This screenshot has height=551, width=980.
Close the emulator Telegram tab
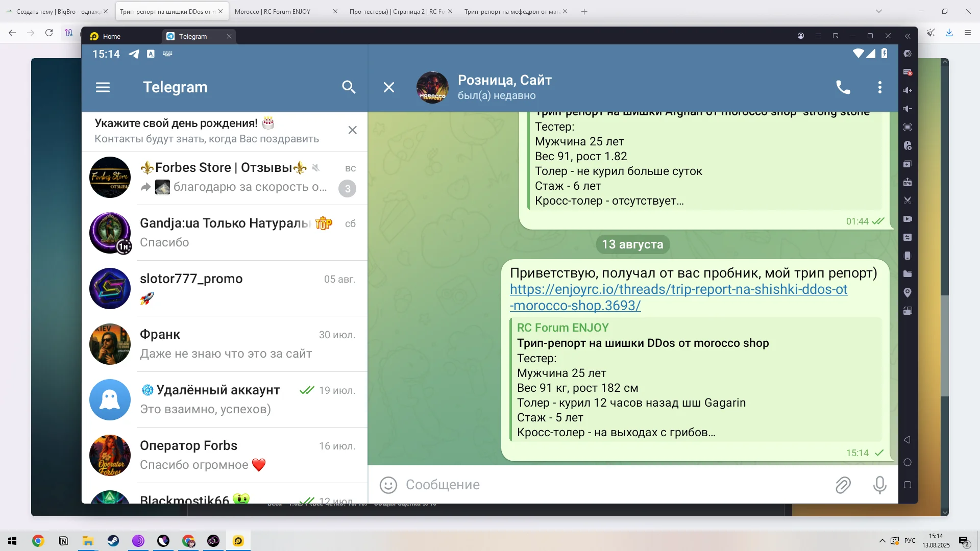tap(229, 36)
